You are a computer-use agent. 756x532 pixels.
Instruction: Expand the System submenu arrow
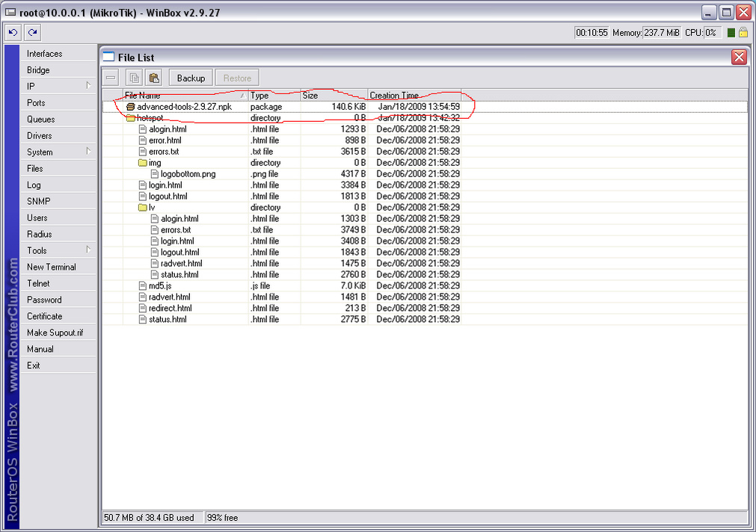click(88, 152)
